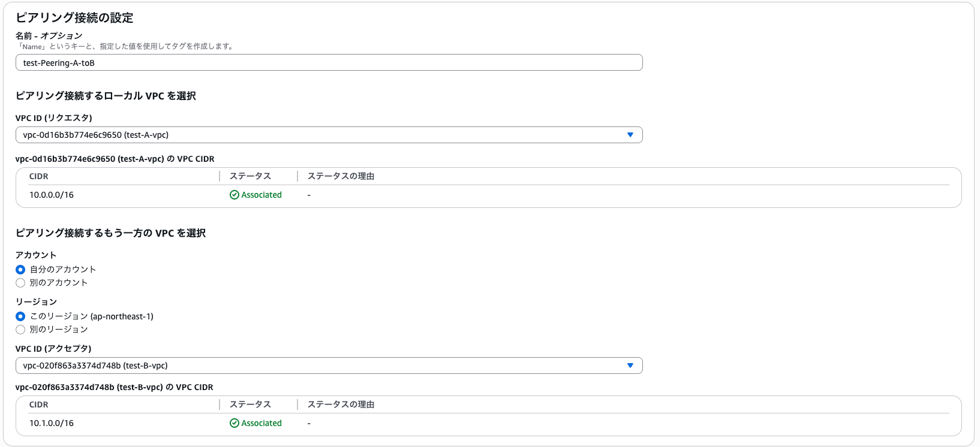The width and height of the screenshot is (980, 447).
Task: Click the CIDR column header in test-A-vpc table
Action: tap(39, 176)
